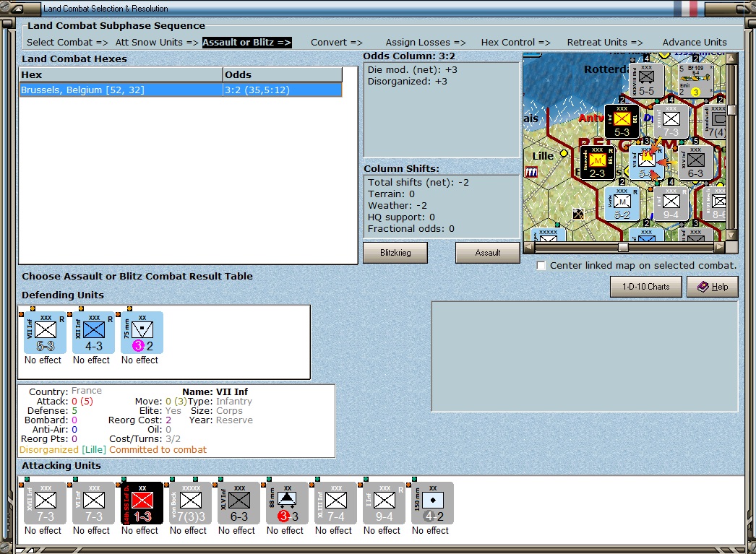Click the Belgian 2-3 mechanized unit on map

click(598, 163)
